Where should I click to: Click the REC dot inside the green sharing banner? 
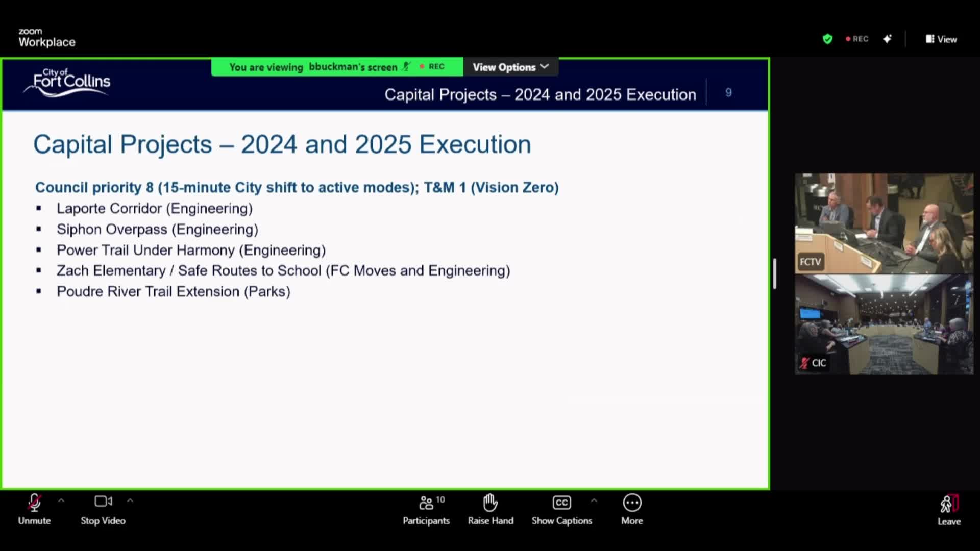point(422,66)
